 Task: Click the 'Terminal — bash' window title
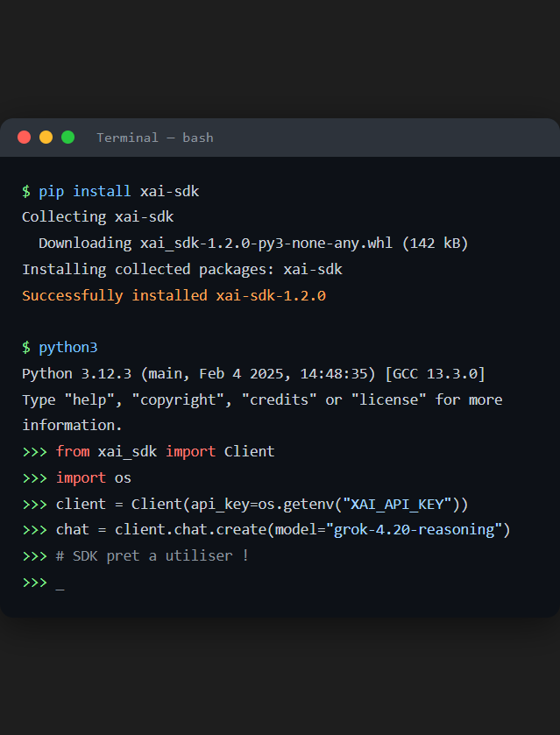pyautogui.click(x=155, y=138)
